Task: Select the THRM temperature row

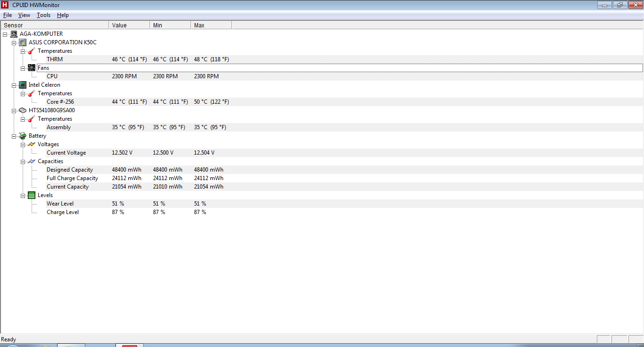Action: [322, 59]
